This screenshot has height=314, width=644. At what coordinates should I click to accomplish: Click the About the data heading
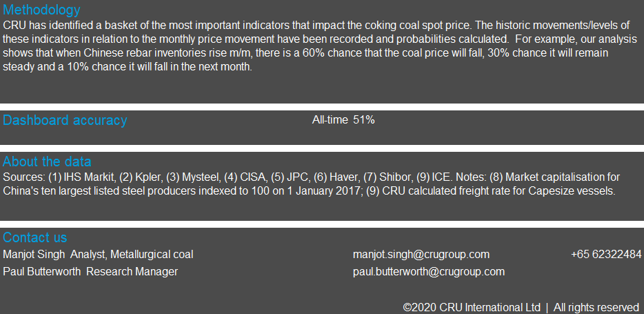47,162
